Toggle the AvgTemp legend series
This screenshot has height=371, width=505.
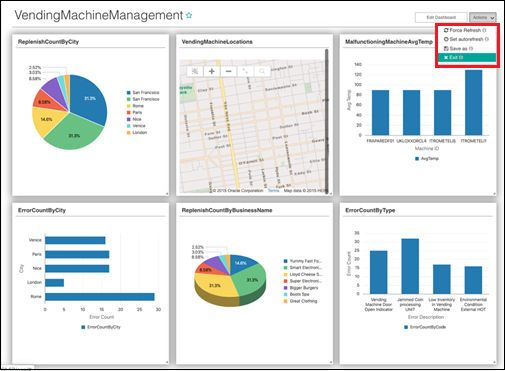click(427, 159)
